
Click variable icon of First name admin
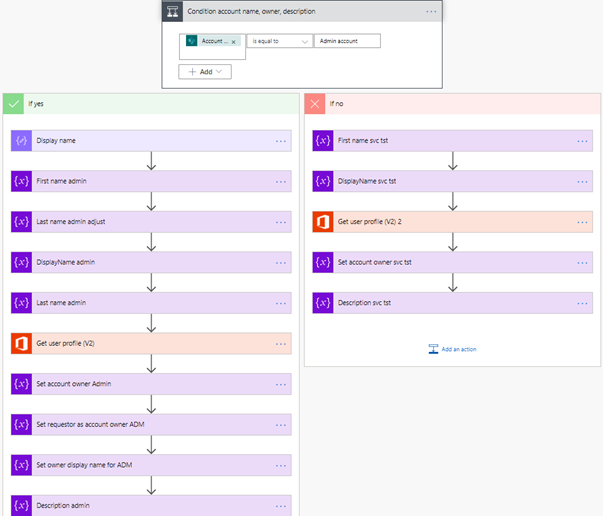click(x=21, y=181)
